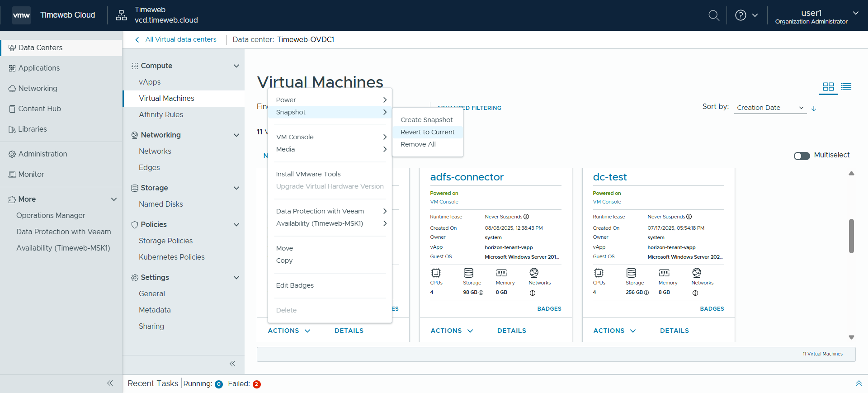Open the Sort by Creation Date dropdown
The height and width of the screenshot is (393, 868).
pos(770,108)
